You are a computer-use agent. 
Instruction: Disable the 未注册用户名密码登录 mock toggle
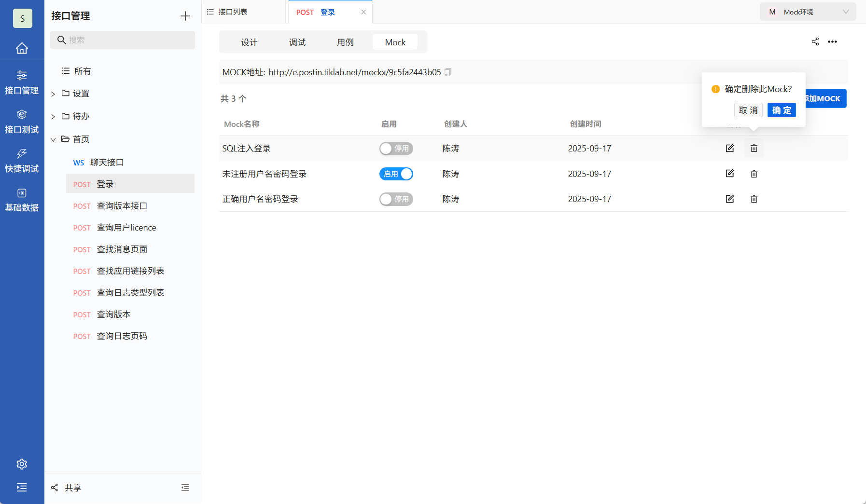pos(396,174)
